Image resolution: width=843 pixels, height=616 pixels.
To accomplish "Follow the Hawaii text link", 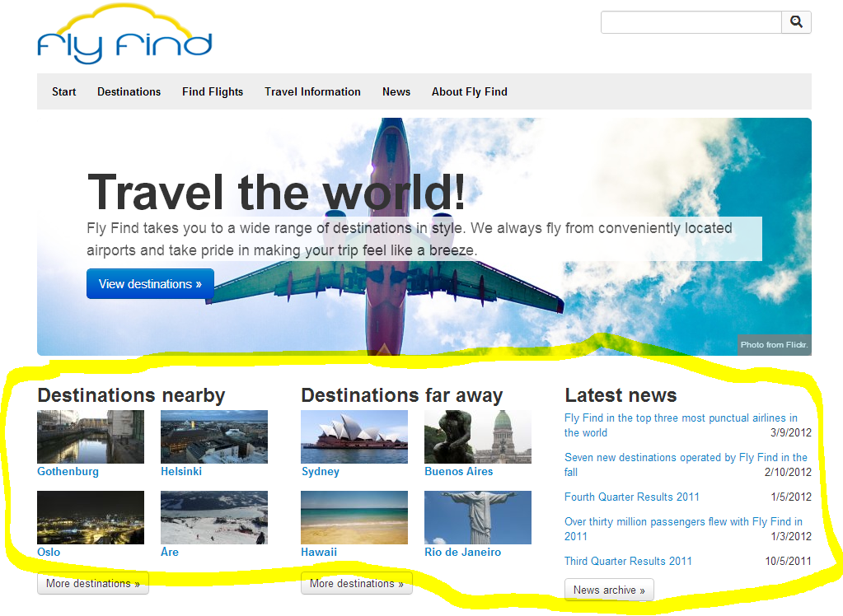I will [319, 552].
